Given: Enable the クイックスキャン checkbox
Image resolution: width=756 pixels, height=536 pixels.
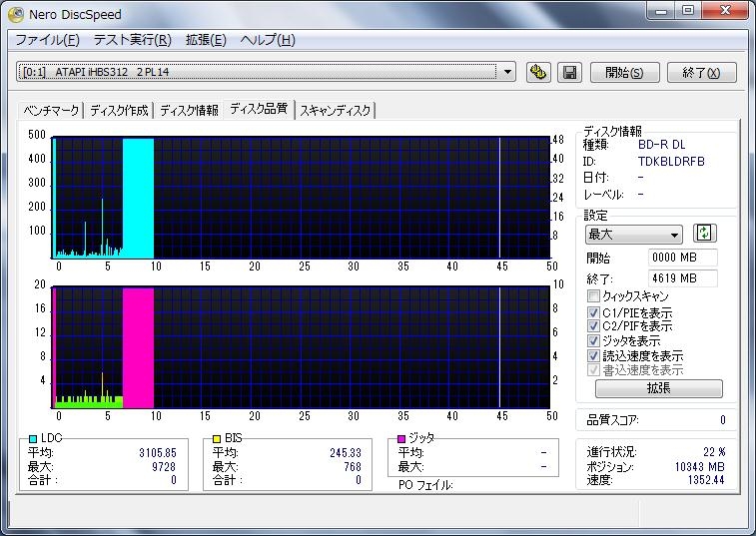Looking at the screenshot, I should pos(593,295).
